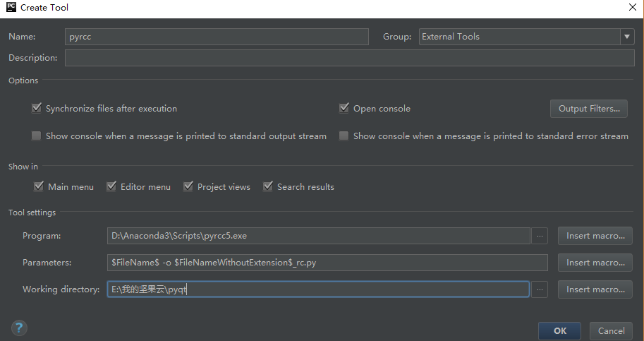Toggle the Editor menu checkbox

point(111,187)
